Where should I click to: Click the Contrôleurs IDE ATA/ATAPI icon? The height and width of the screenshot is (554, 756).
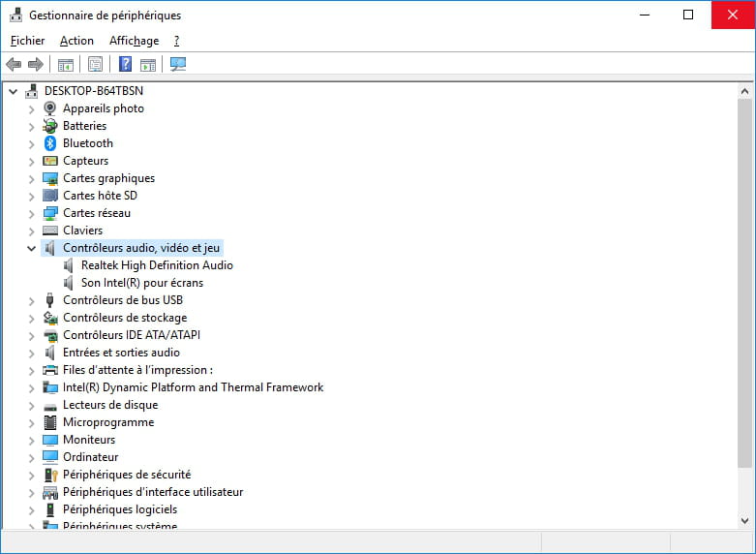click(x=50, y=335)
